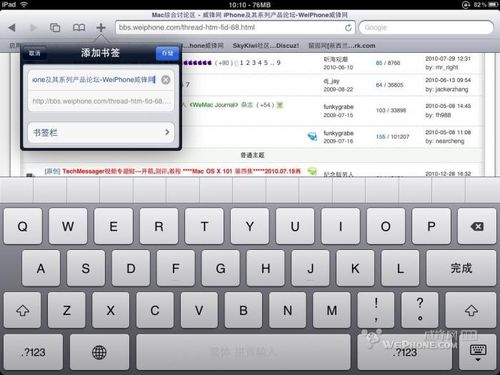Tap the T key

[204, 226]
